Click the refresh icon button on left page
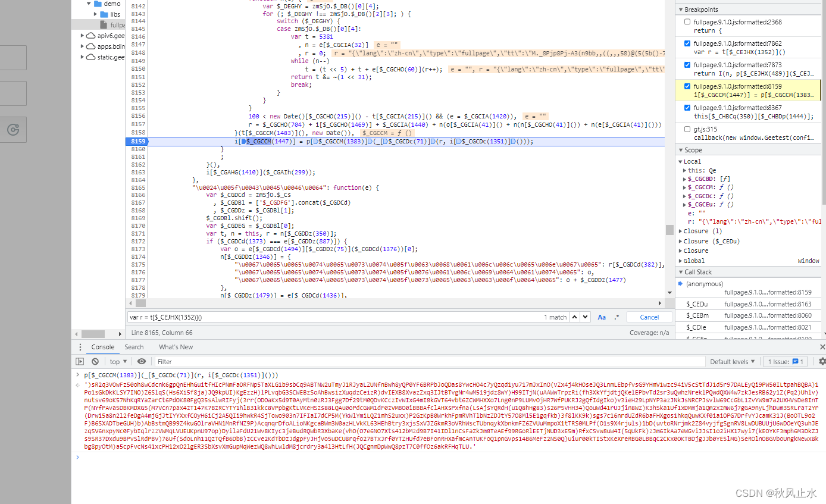Image resolution: width=826 pixels, height=504 pixels. click(x=12, y=129)
